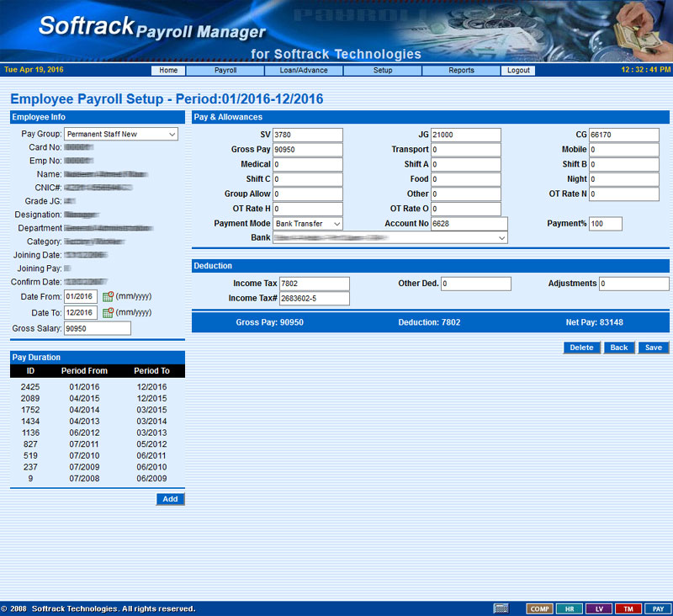Open the TM module badge
Image resolution: width=673 pixels, height=616 pixels.
628,608
